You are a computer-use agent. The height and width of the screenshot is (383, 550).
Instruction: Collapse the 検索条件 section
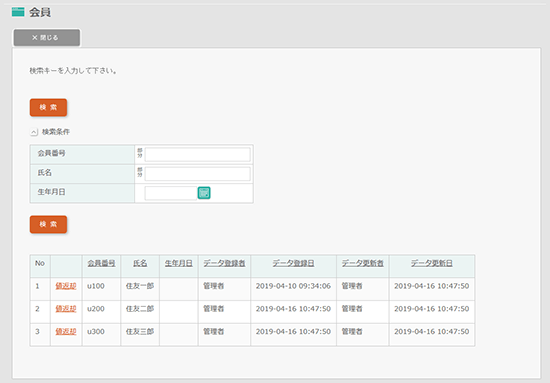click(x=34, y=132)
